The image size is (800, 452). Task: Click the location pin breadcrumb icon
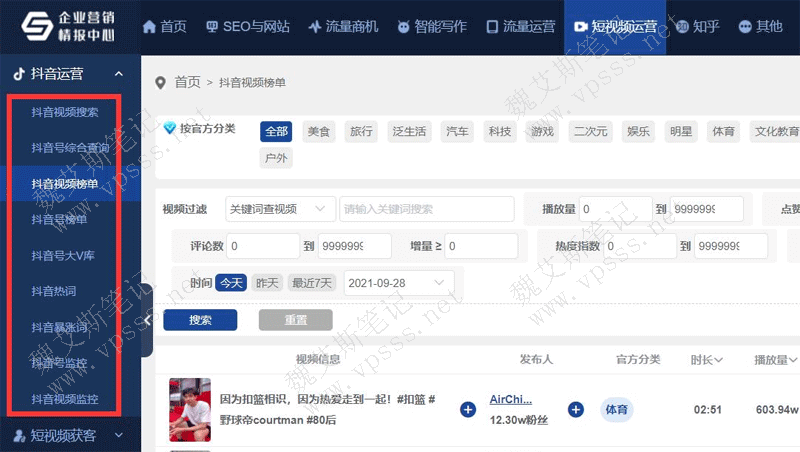click(x=160, y=82)
